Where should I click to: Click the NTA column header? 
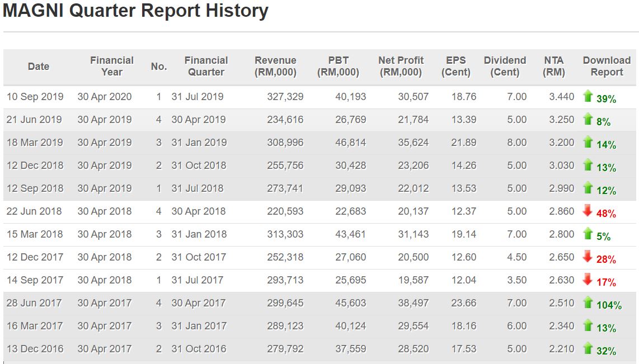pyautogui.click(x=553, y=66)
